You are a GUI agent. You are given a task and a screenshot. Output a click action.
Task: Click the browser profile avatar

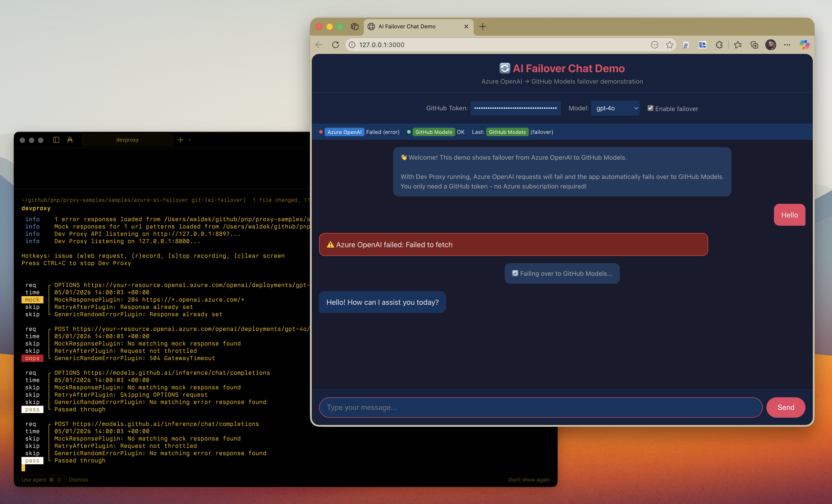click(770, 45)
